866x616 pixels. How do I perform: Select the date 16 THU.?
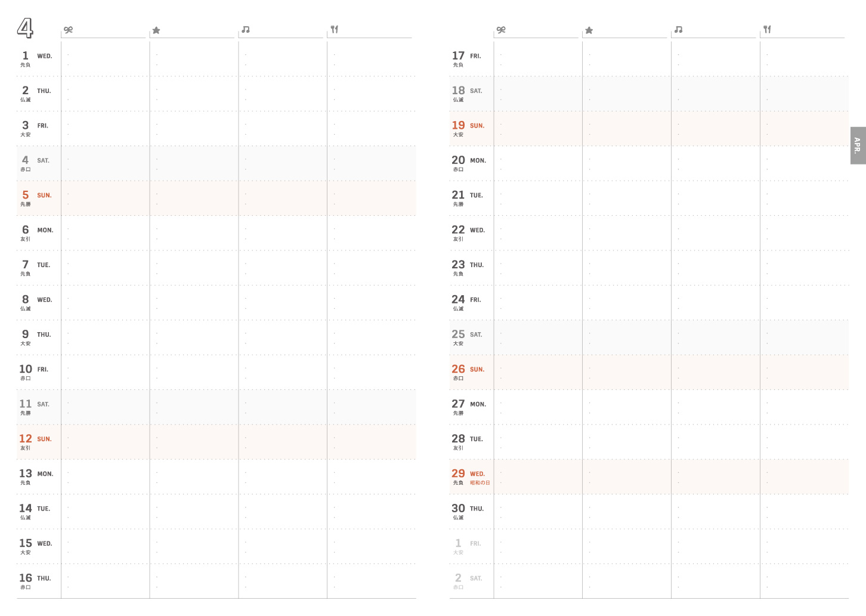35,578
